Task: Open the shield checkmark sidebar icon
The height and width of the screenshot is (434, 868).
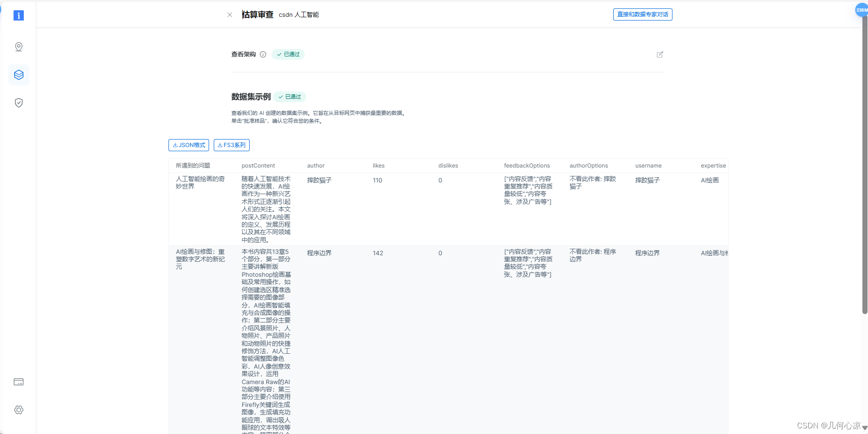Action: 19,103
